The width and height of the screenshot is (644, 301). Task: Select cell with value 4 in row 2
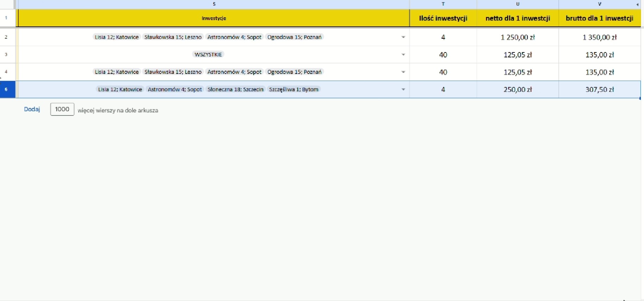[443, 37]
